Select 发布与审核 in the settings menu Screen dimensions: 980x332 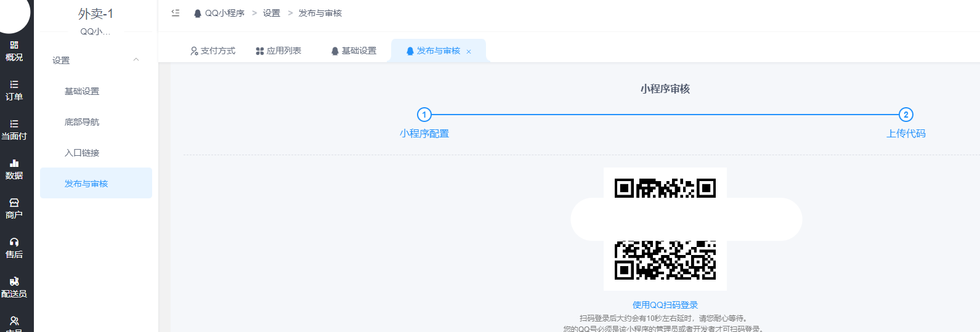pyautogui.click(x=96, y=183)
